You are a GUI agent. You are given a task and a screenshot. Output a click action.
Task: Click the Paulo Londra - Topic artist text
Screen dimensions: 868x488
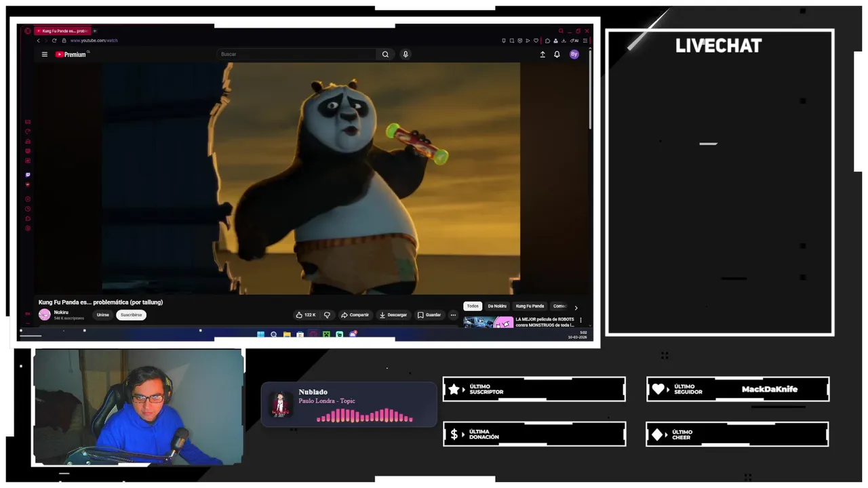327,401
